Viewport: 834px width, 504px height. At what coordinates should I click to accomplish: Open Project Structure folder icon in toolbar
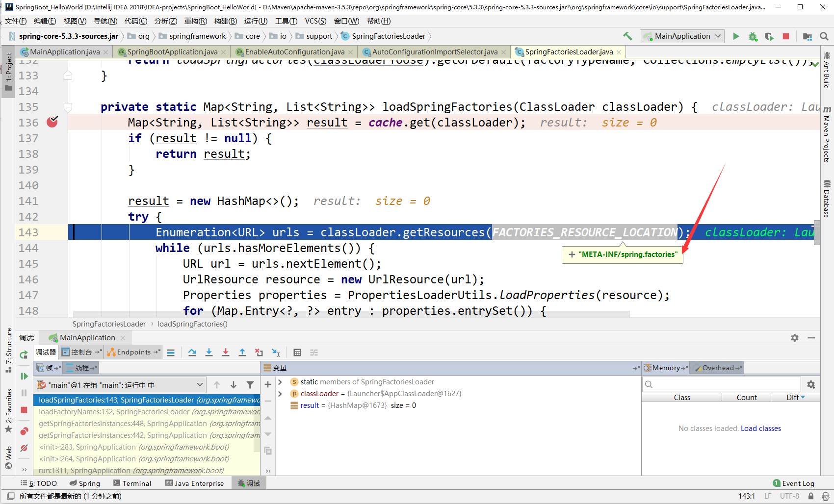(807, 36)
